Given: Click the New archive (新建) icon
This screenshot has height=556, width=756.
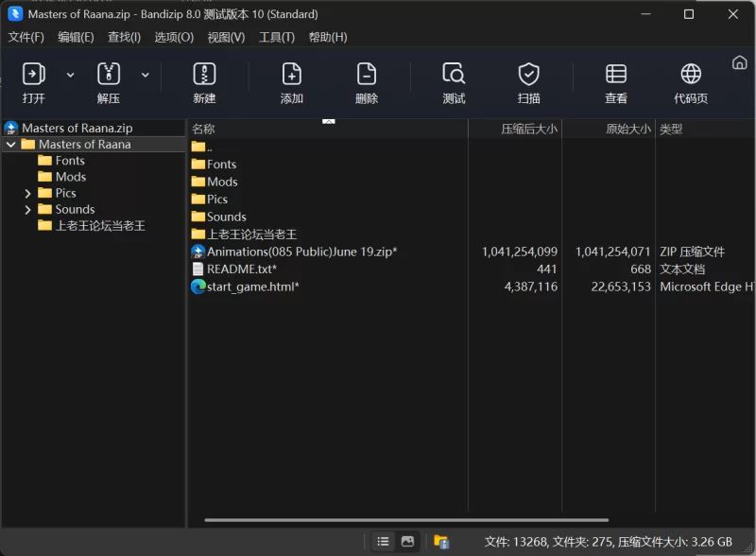Looking at the screenshot, I should (204, 75).
